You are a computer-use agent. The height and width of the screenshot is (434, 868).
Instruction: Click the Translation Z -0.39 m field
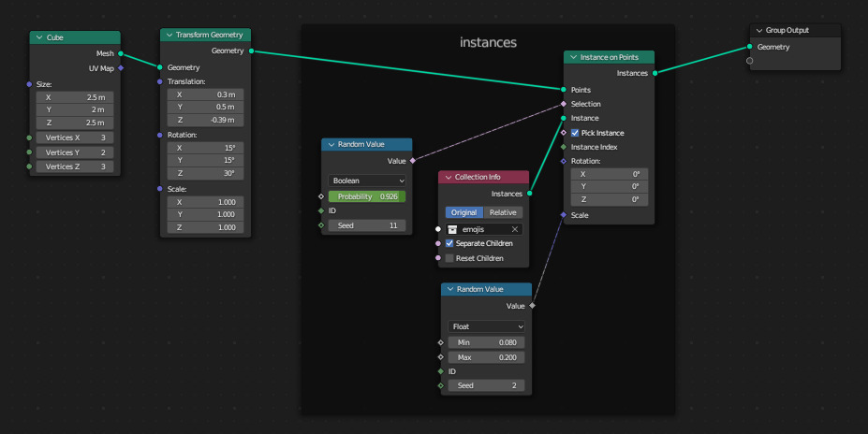click(x=205, y=120)
